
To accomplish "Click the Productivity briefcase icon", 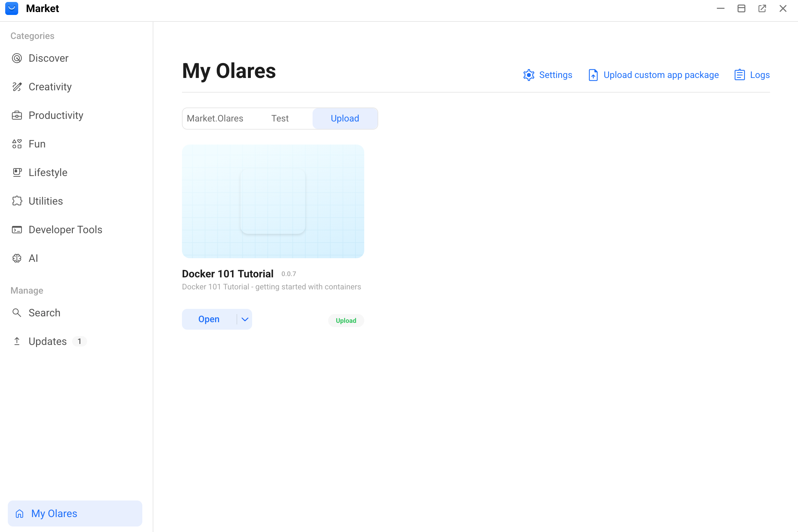I will point(17,115).
